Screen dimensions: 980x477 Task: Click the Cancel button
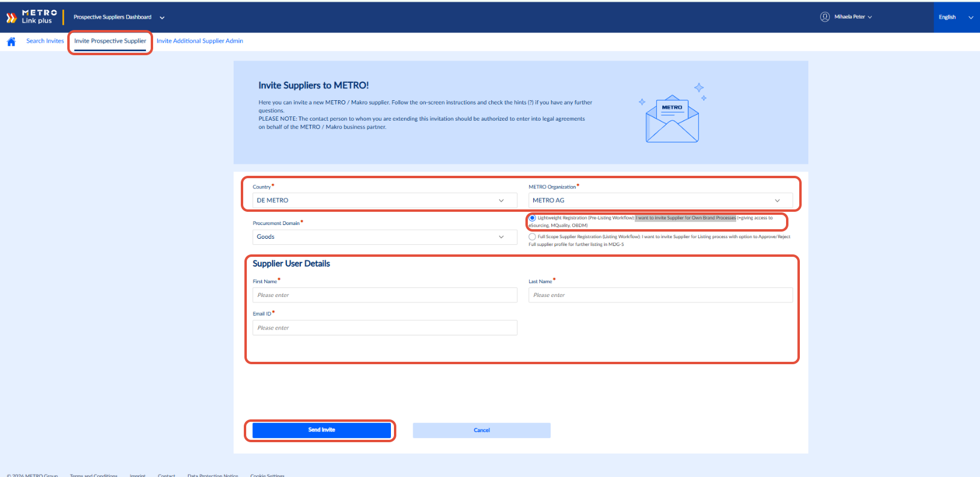click(482, 430)
